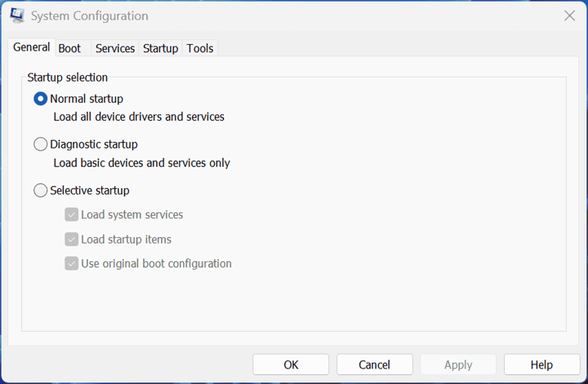Confirm changes with the OK button
Screen dimensions: 588x384
291,364
